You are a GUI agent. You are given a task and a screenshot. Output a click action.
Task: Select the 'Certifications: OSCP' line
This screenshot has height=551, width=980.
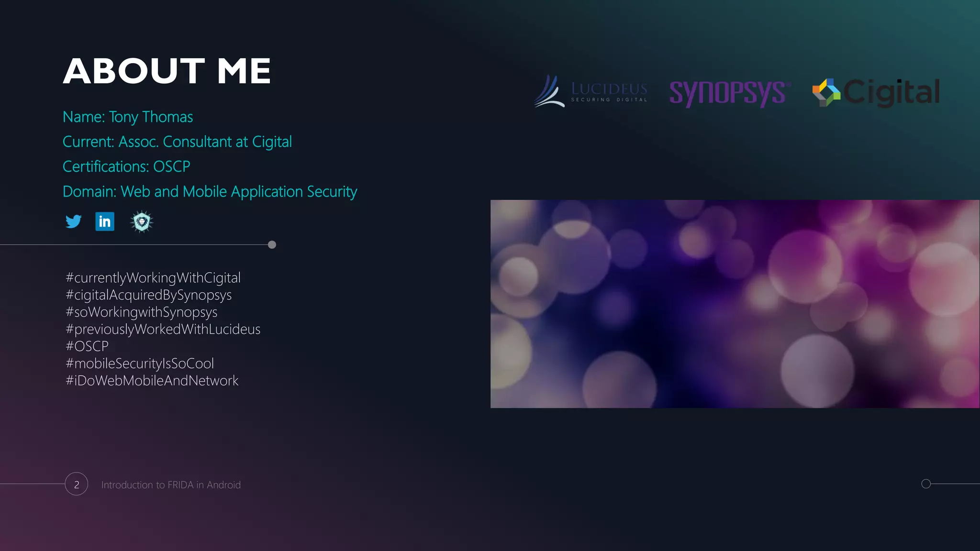pyautogui.click(x=126, y=167)
